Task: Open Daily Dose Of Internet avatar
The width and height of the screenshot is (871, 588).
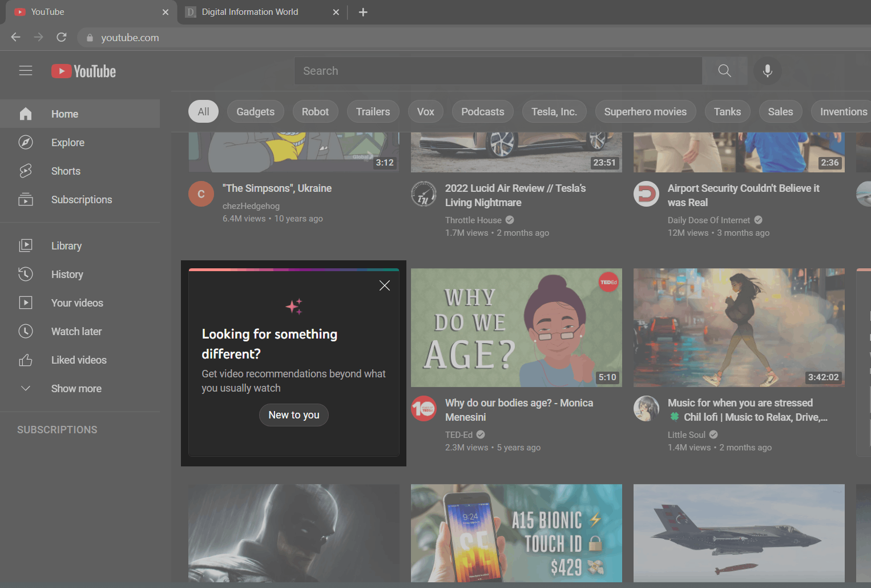Action: (x=646, y=194)
